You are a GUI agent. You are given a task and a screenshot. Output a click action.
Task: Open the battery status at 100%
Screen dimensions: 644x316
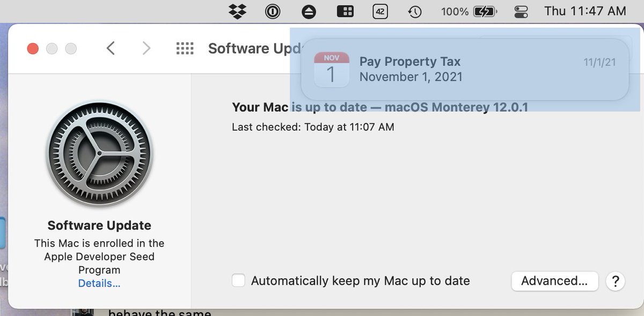(x=470, y=11)
